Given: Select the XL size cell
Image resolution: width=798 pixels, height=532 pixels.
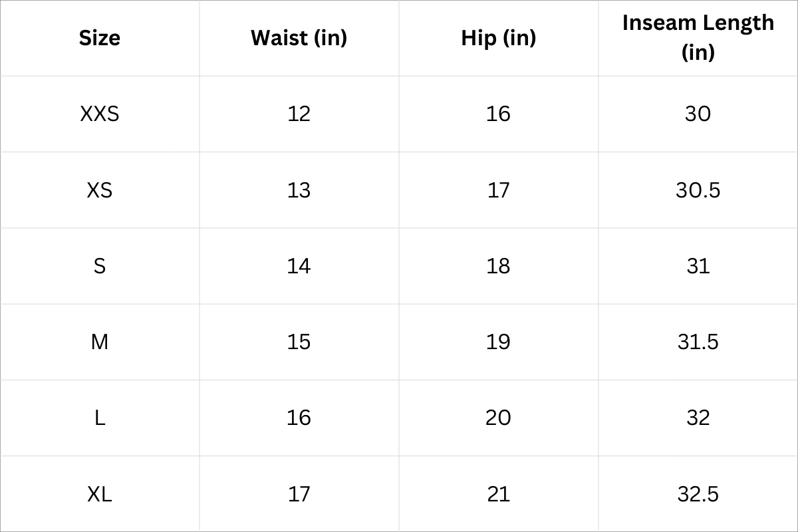Looking at the screenshot, I should (x=100, y=494).
